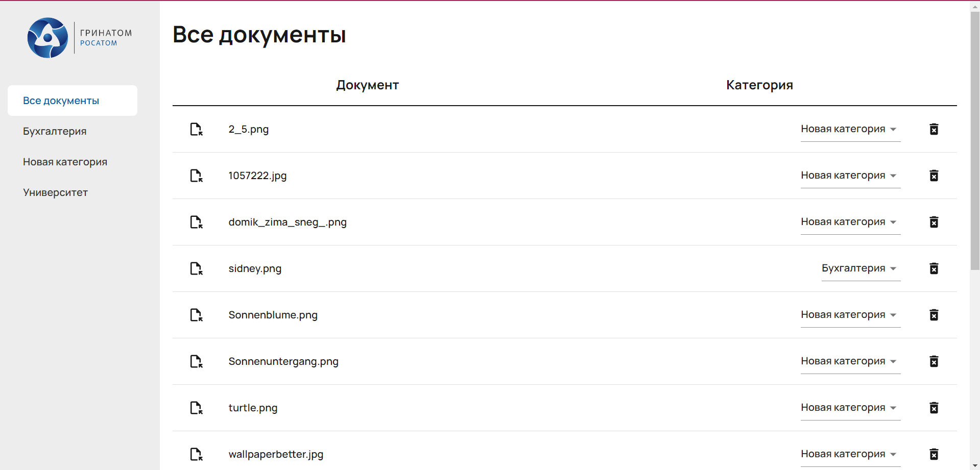
Task: Open file icon beside Sonnenblume.png
Action: point(196,315)
